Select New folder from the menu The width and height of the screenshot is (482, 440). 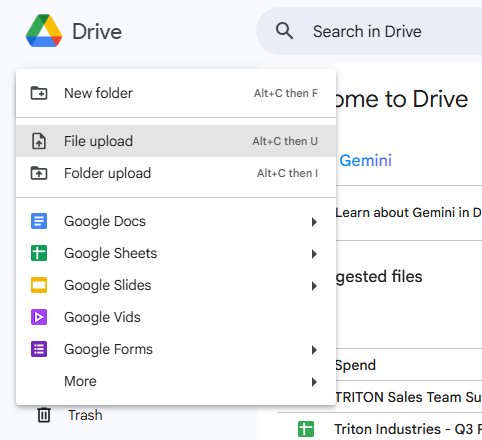pyautogui.click(x=176, y=93)
